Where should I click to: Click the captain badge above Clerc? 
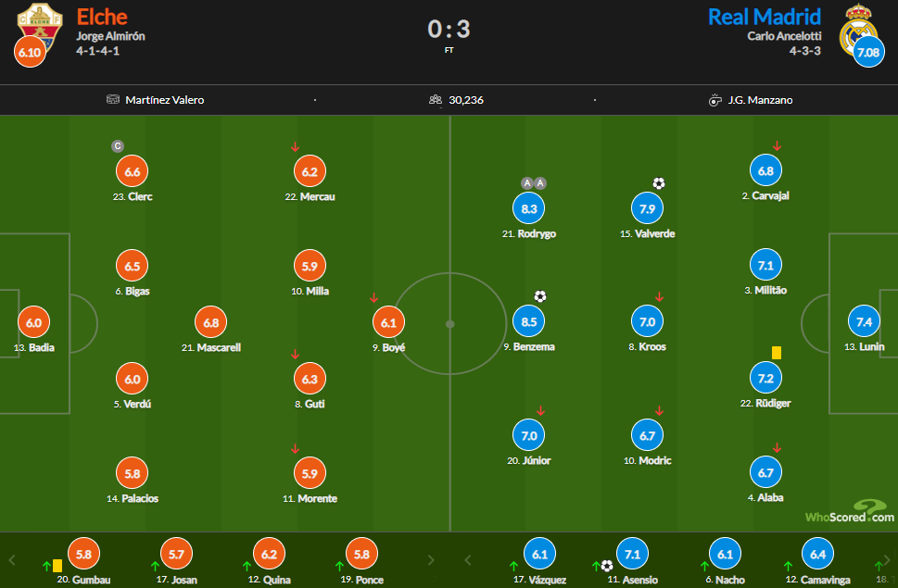(118, 146)
